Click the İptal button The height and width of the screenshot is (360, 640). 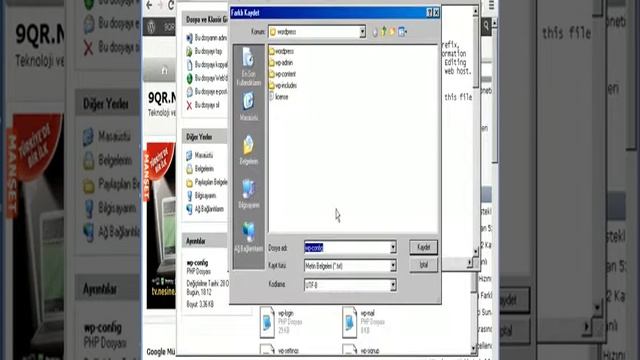click(x=424, y=265)
